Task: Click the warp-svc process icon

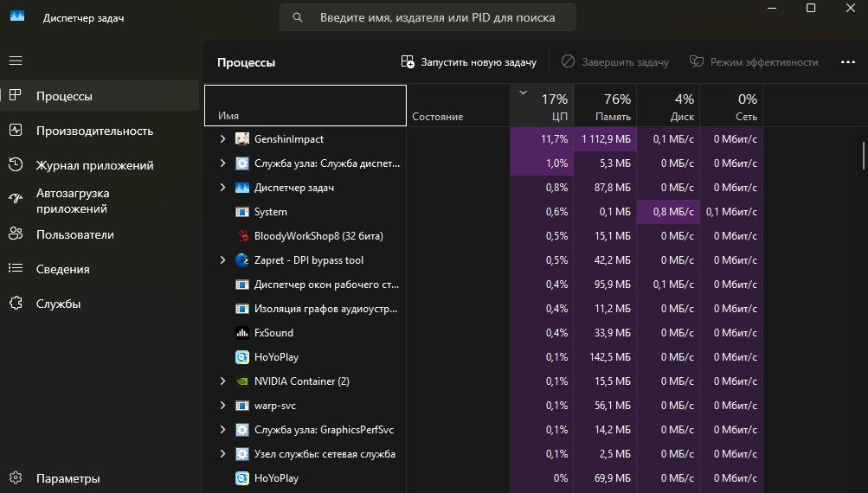Action: click(242, 406)
